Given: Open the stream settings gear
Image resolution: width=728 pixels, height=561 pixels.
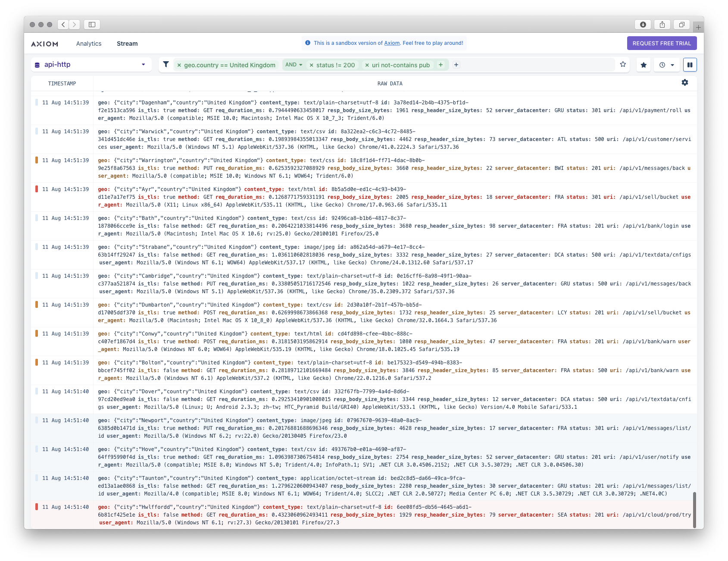Looking at the screenshot, I should tap(684, 83).
